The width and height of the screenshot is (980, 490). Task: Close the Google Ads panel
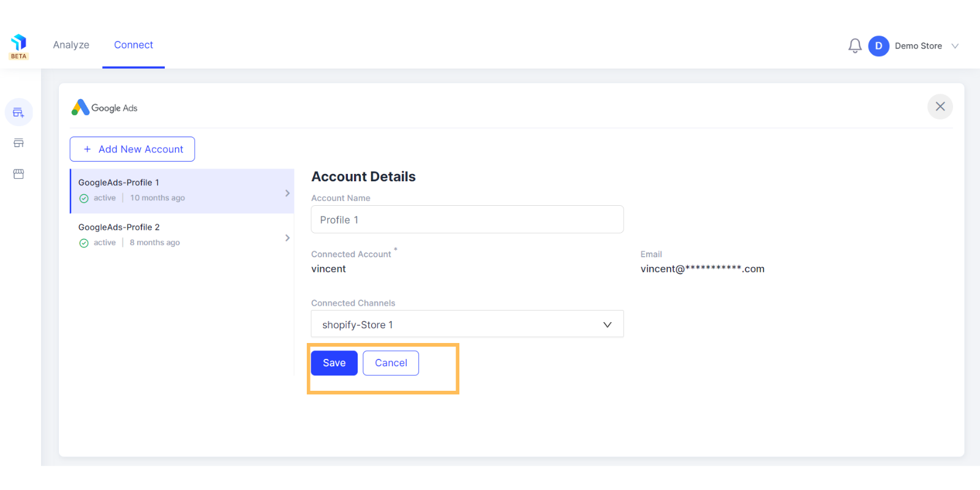point(940,107)
